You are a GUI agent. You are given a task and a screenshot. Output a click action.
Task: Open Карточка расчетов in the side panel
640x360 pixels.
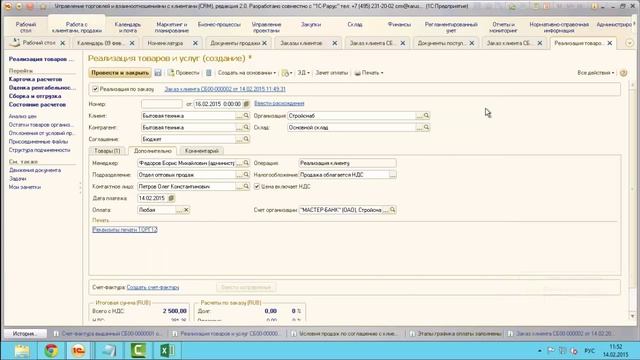click(x=36, y=79)
